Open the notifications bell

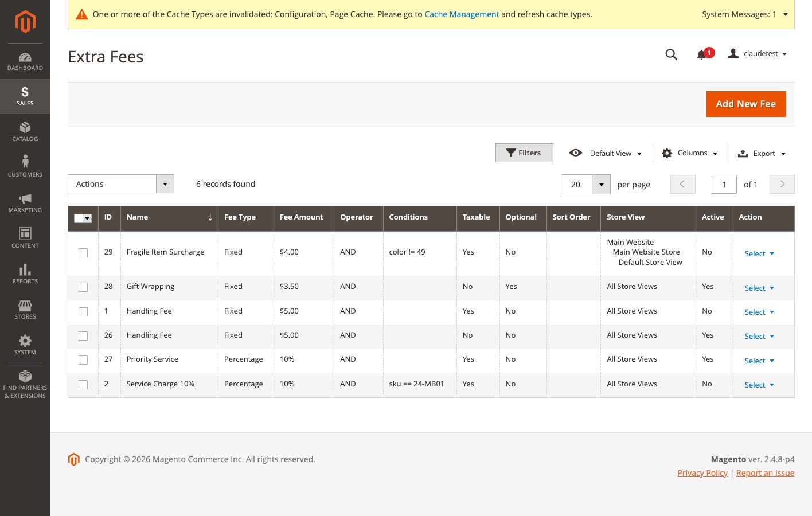point(701,54)
